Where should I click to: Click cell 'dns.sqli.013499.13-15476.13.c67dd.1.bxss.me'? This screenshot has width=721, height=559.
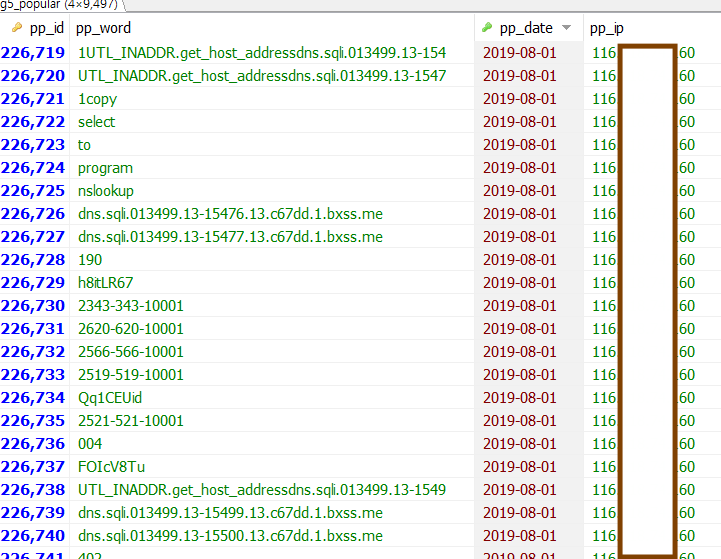coord(272,214)
